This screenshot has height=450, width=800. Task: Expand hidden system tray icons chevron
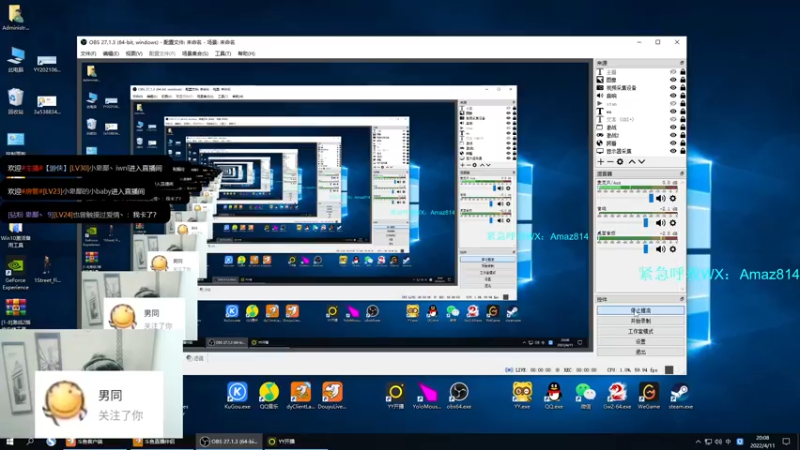click(698, 442)
